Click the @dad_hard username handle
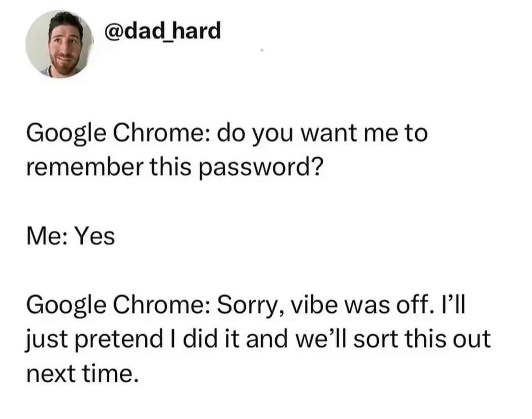The height and width of the screenshot is (419, 532). (x=163, y=32)
